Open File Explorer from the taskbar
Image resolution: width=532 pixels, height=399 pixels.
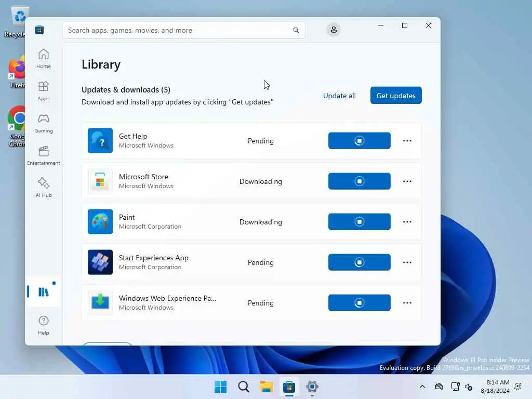(x=267, y=387)
